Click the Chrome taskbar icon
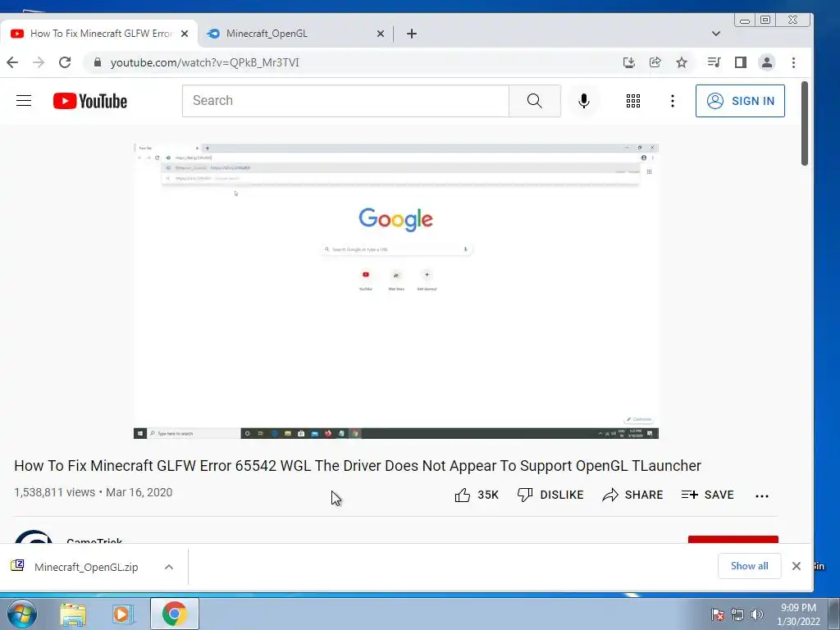This screenshot has width=840, height=630. point(174,614)
